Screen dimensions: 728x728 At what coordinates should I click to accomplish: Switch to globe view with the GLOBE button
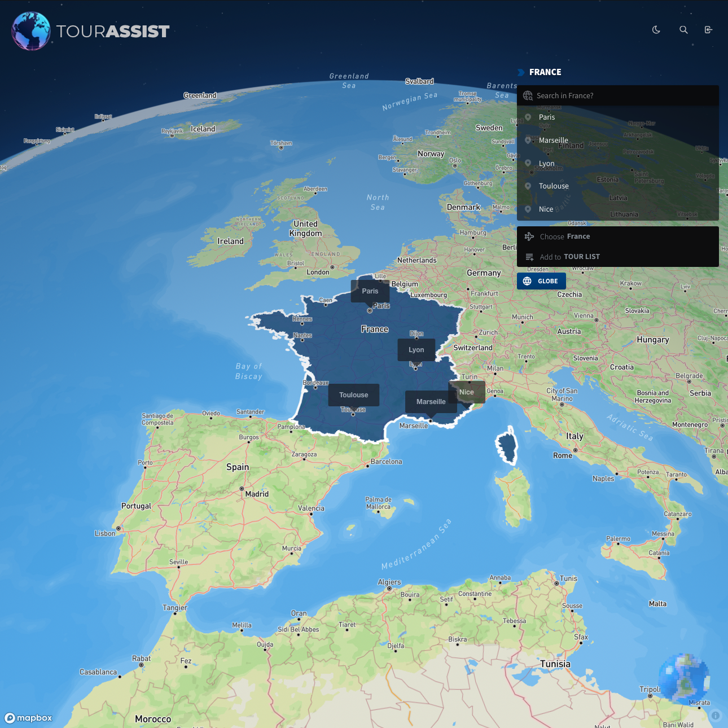click(x=541, y=280)
